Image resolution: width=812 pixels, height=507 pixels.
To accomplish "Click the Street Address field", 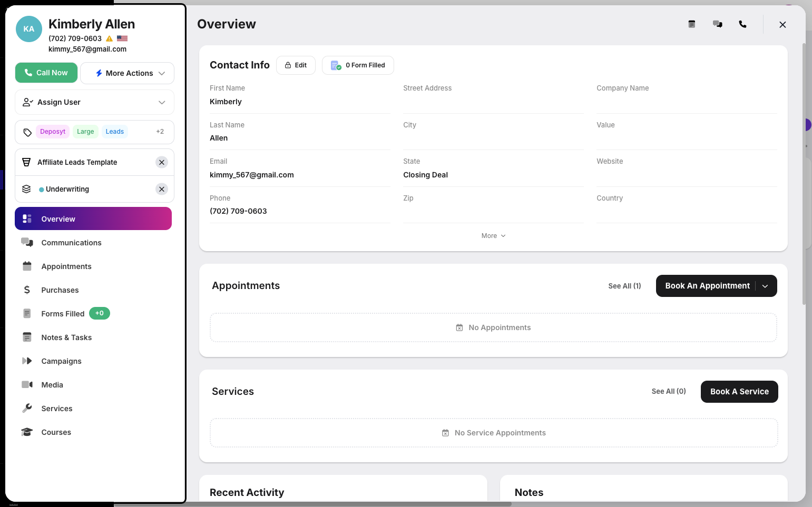I will click(x=493, y=98).
